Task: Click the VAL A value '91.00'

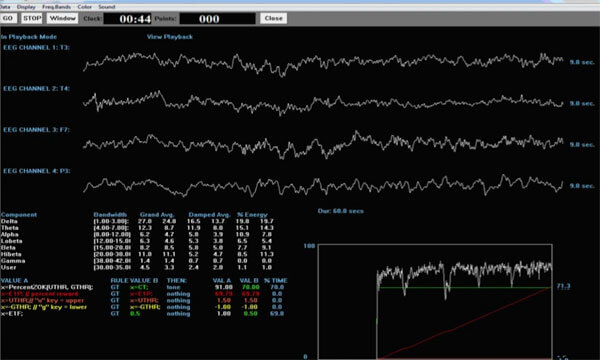Action: (224, 287)
